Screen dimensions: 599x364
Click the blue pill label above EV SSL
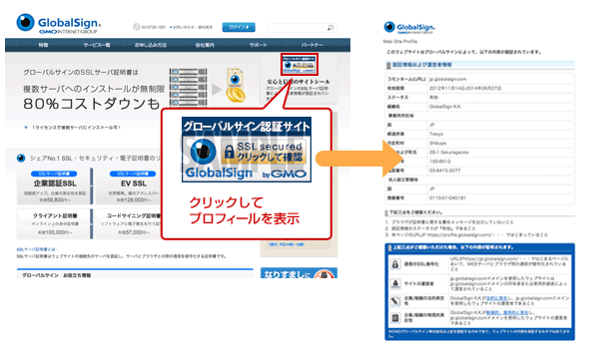pos(133,174)
